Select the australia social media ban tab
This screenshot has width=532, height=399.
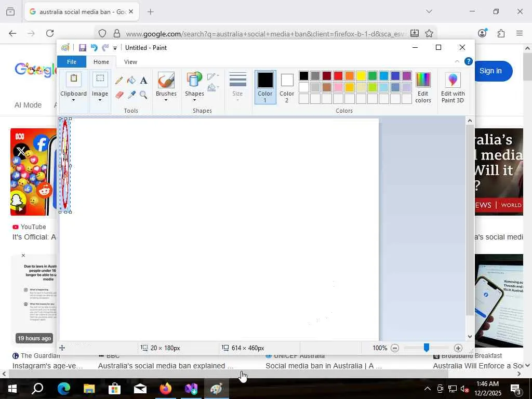pos(82,12)
